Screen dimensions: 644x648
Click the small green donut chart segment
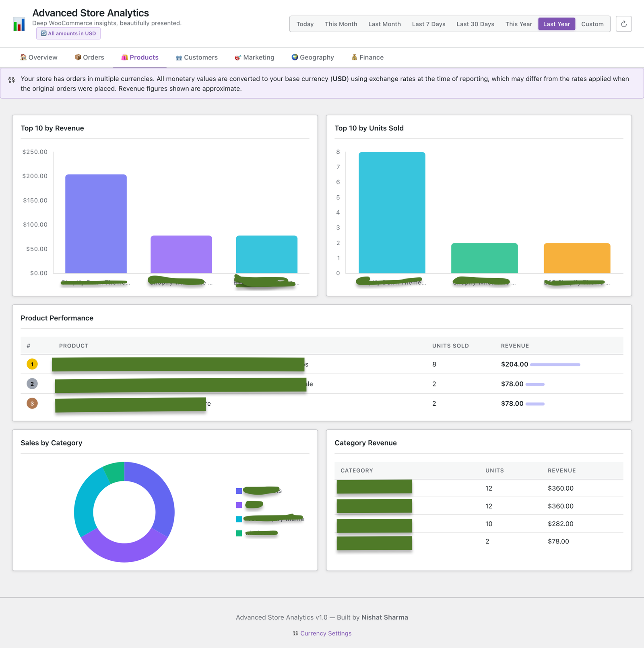click(116, 472)
